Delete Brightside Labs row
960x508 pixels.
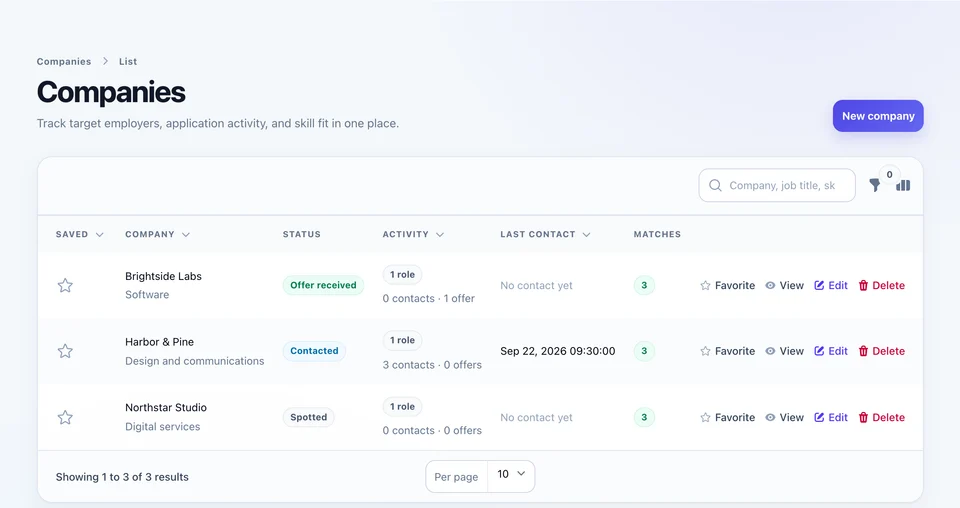(x=882, y=285)
